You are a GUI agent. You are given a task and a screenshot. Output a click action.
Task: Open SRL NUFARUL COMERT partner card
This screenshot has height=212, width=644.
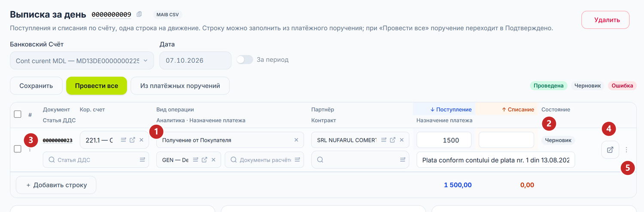point(392,140)
